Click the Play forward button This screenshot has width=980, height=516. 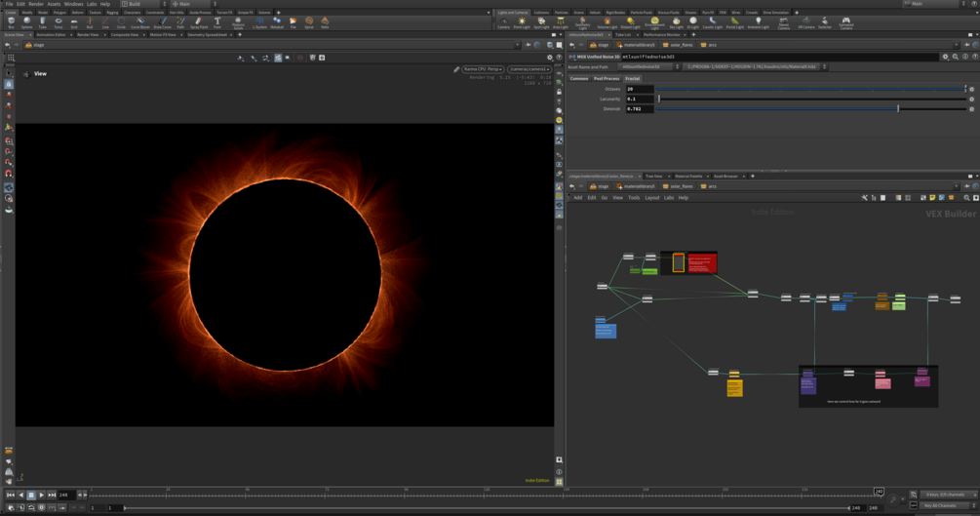click(x=42, y=495)
